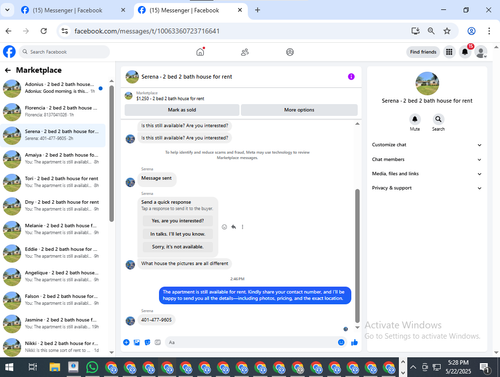The image size is (500, 377).
Task: Click Mark as sold button
Action: pyautogui.click(x=182, y=110)
